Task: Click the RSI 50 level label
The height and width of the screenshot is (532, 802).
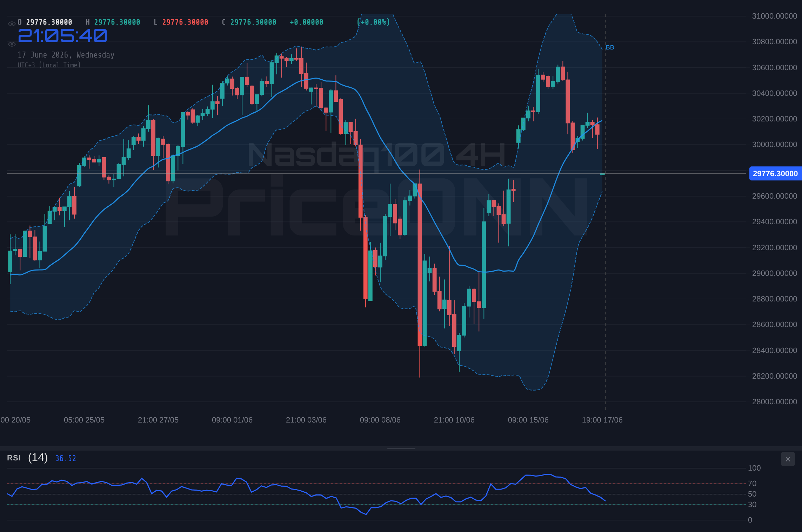Action: [x=752, y=494]
